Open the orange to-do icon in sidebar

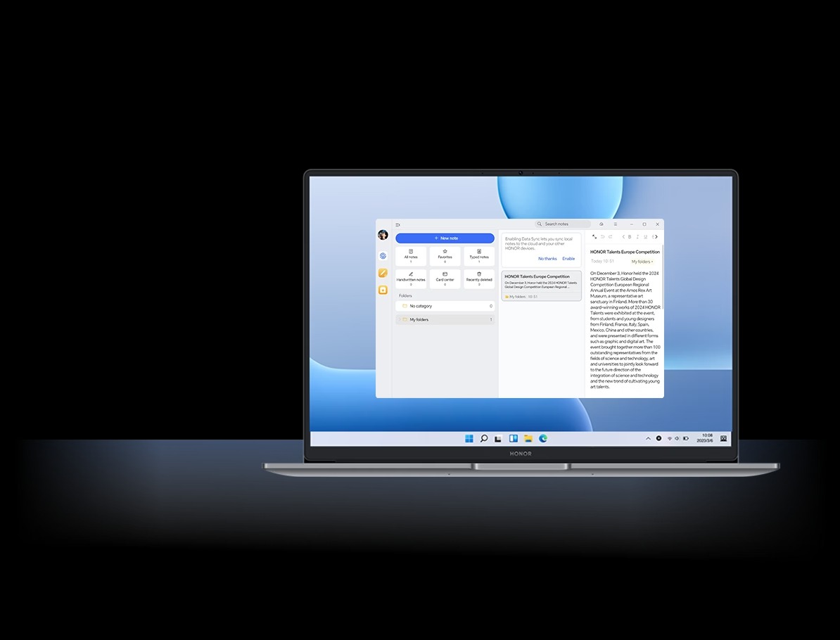click(x=383, y=290)
